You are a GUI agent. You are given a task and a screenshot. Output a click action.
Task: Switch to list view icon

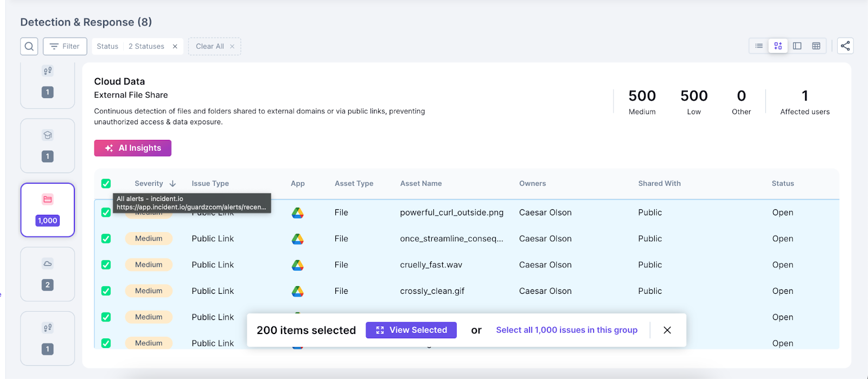pyautogui.click(x=759, y=46)
